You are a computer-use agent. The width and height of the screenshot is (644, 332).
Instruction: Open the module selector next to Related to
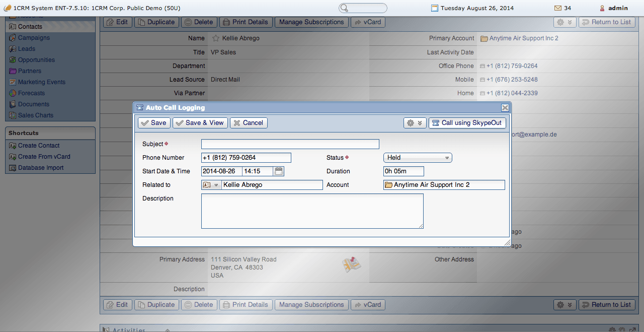(211, 184)
